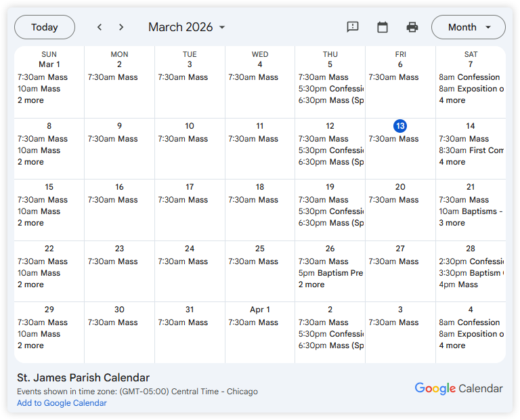Screen dimensions: 520x420
Task: Open the 4pm Mass event on March 28
Action: pyautogui.click(x=458, y=285)
